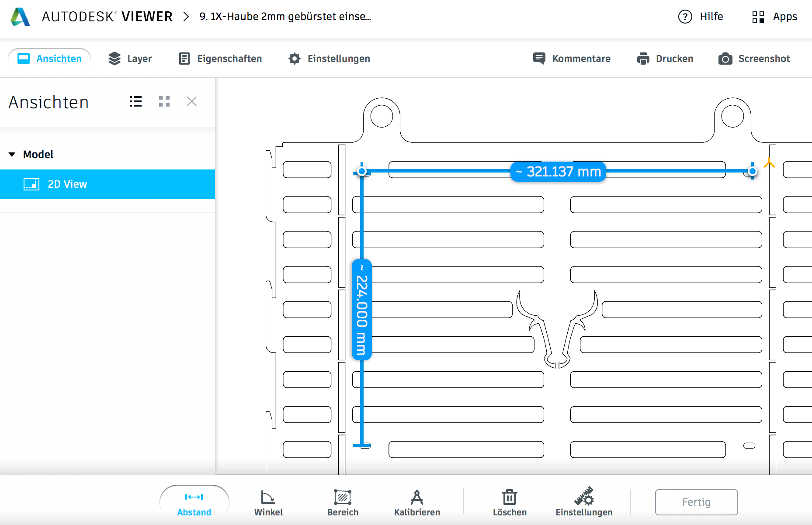The image size is (812, 525).
Task: Open Hilfe help link
Action: click(x=701, y=17)
